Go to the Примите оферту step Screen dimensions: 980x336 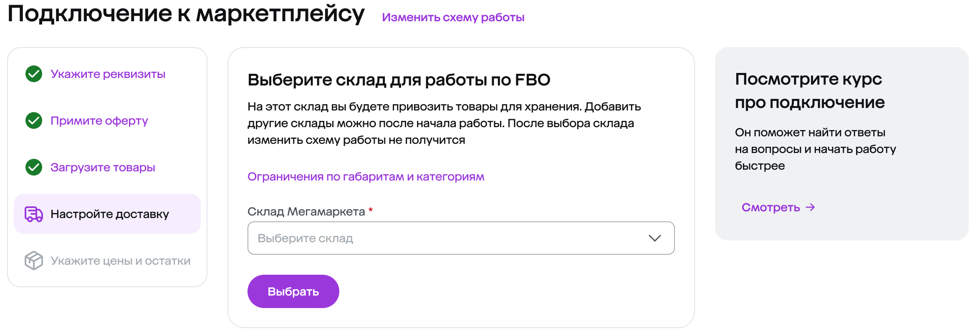tap(99, 121)
